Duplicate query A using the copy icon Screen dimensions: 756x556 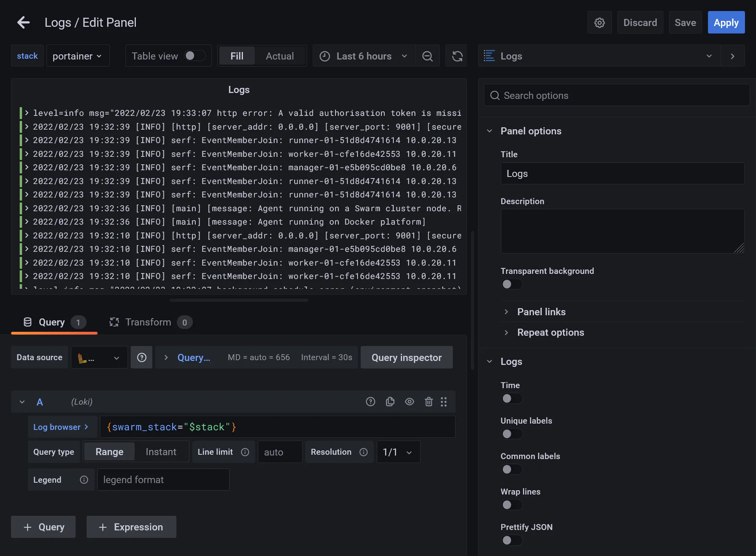tap(390, 402)
